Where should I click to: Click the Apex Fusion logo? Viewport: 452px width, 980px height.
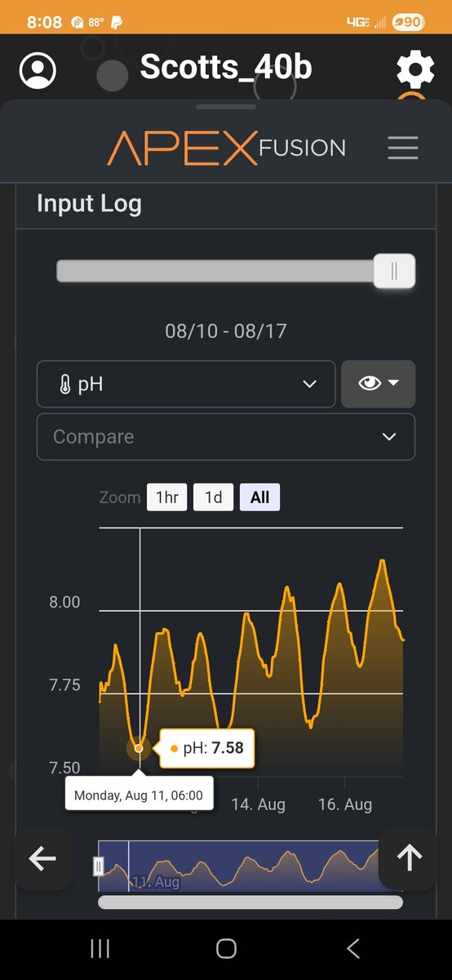pos(227,148)
